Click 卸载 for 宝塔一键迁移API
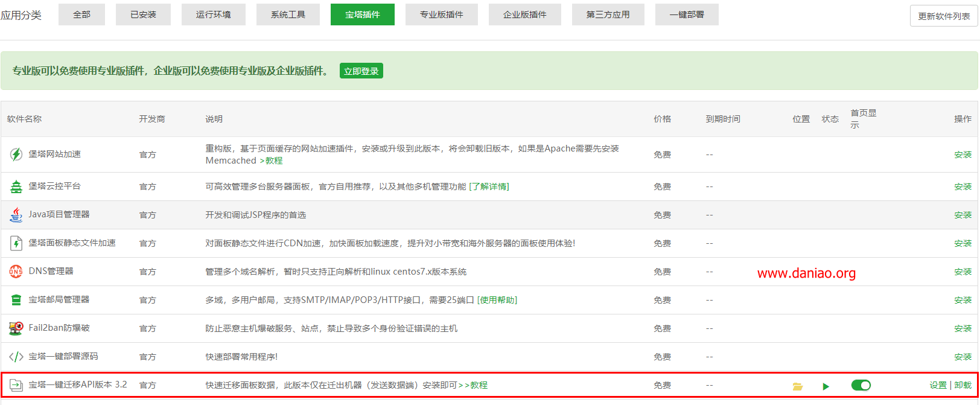 click(x=963, y=385)
